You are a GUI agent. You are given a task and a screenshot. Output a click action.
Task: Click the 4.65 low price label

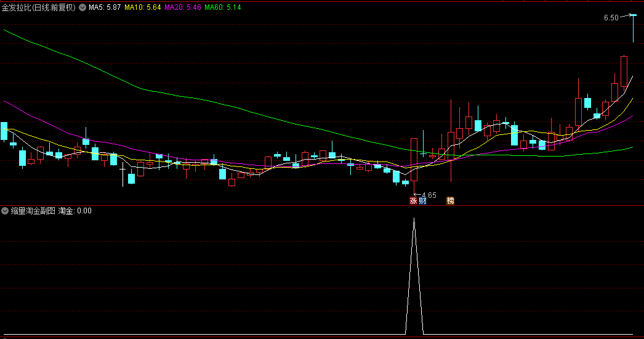429,195
